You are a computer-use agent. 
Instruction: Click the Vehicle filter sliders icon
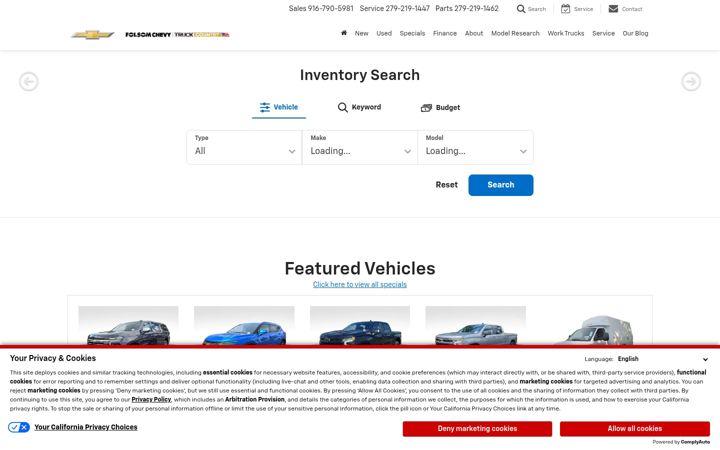(264, 107)
